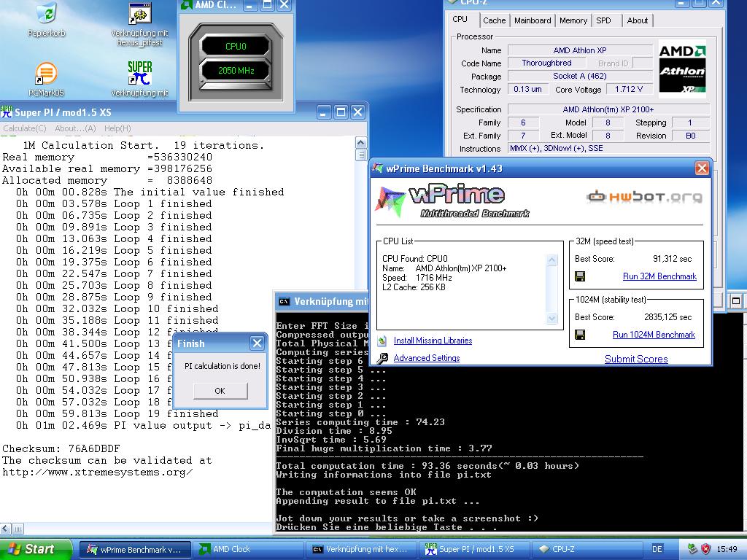
Task: Click the Run 1024M Benchmark link
Action: [x=654, y=335]
